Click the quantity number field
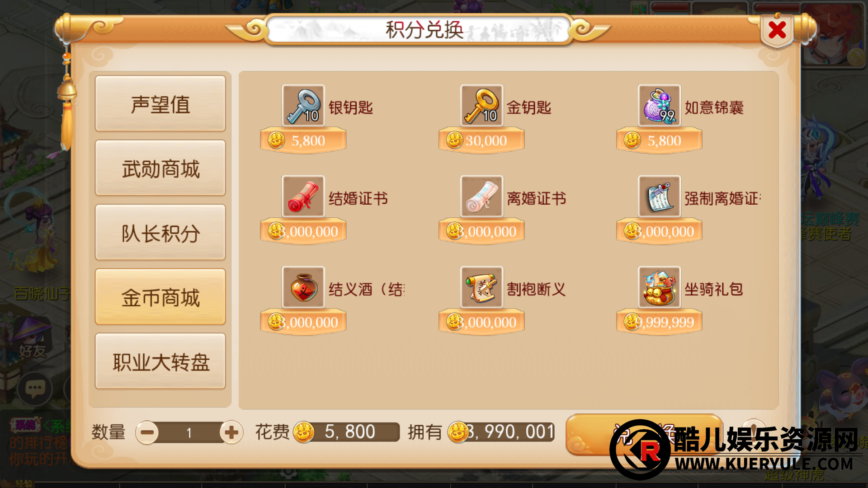The image size is (868, 488). pos(189,432)
